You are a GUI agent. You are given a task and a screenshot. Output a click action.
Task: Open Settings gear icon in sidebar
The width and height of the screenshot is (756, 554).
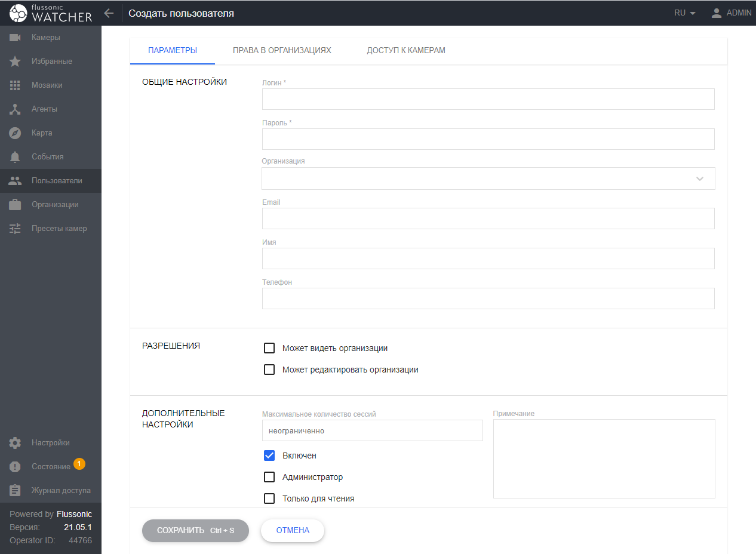[x=16, y=443]
